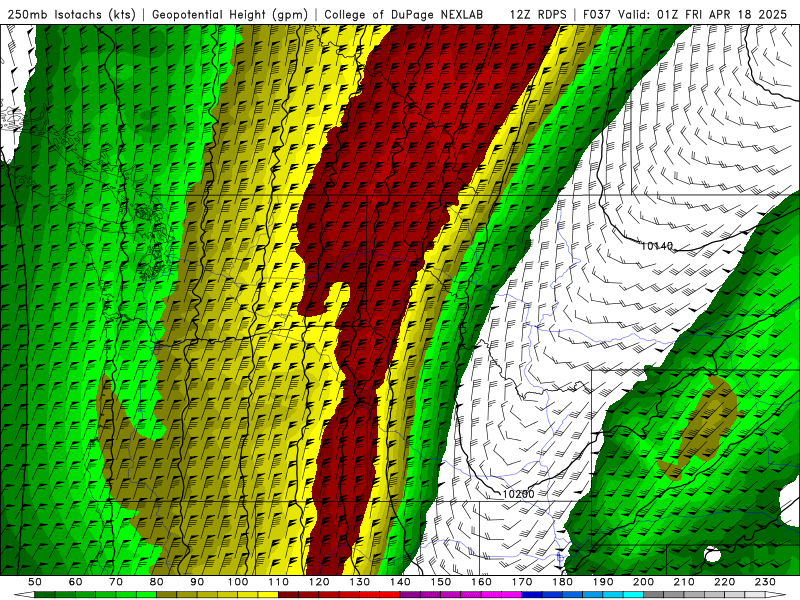Viewport: 800px width, 600px height.
Task: Click the 80 value on the color scale
Action: click(157, 582)
